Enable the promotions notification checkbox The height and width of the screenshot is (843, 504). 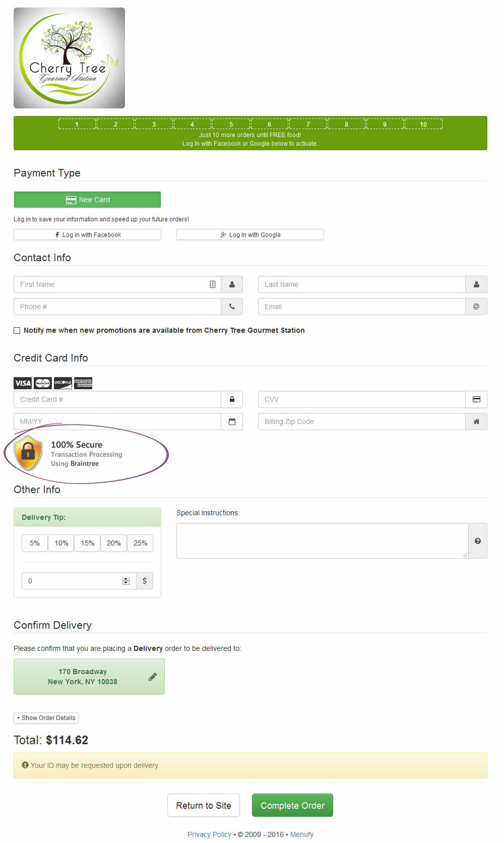coord(17,331)
